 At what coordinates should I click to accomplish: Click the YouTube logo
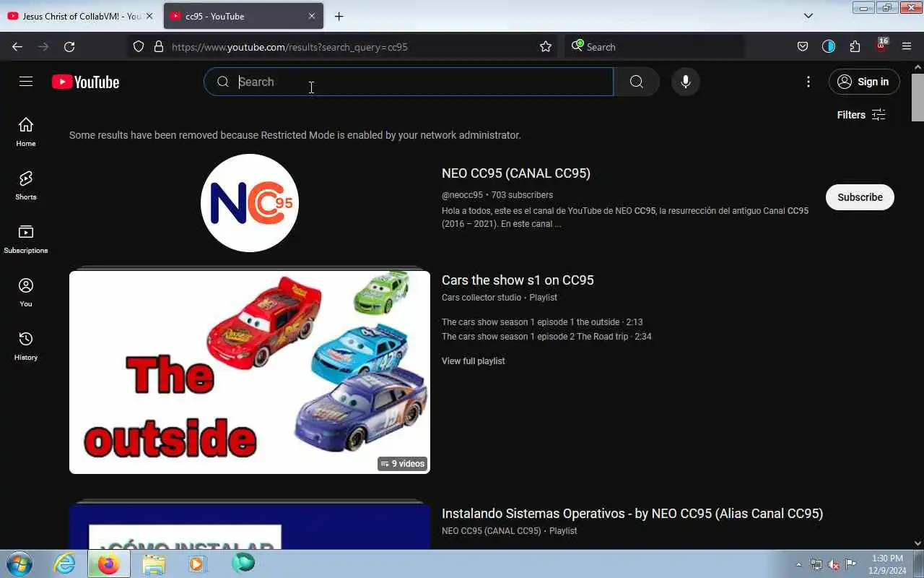pos(85,82)
